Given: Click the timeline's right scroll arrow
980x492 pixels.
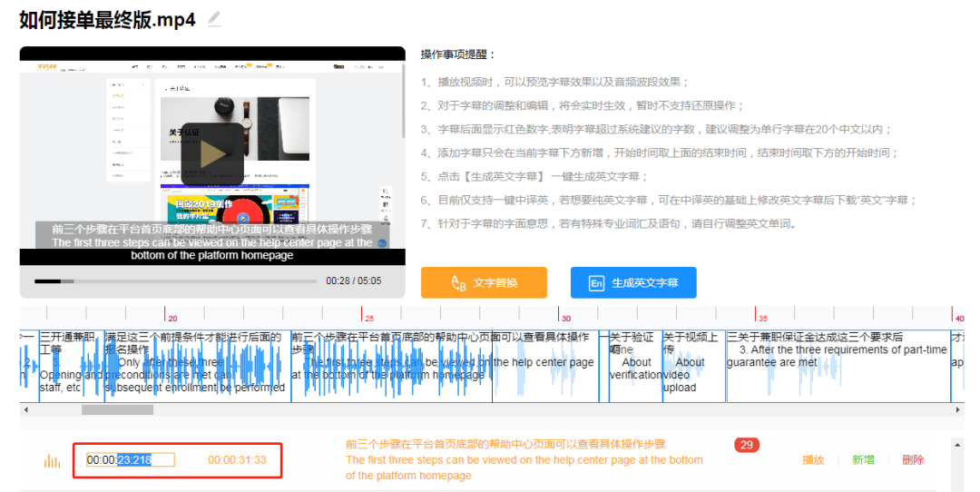Looking at the screenshot, I should tap(958, 410).
